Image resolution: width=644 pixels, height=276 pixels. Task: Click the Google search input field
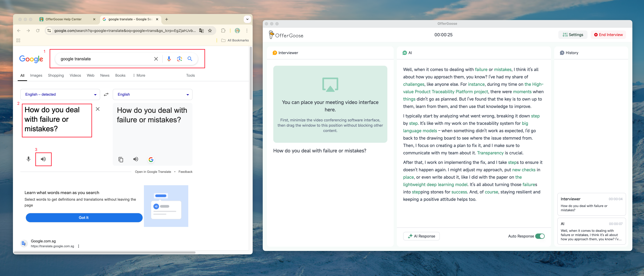point(105,59)
